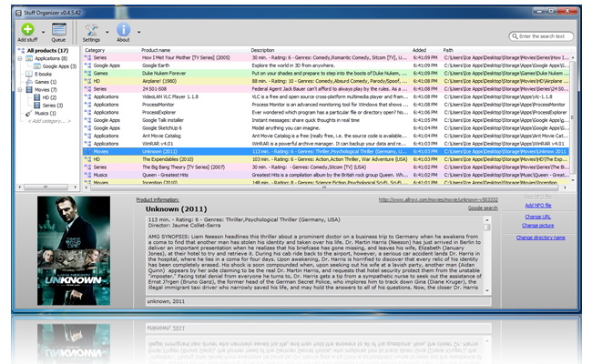Sort by the Path column header

(x=448, y=50)
